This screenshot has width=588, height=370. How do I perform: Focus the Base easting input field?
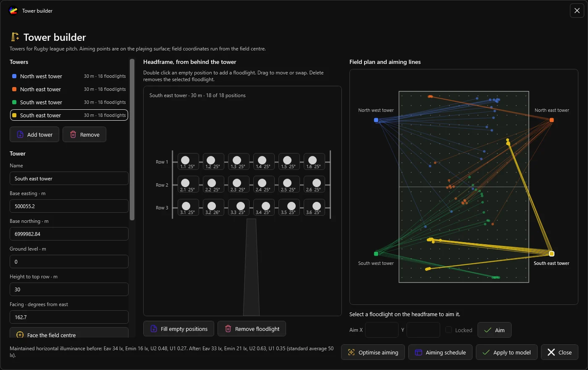point(69,206)
